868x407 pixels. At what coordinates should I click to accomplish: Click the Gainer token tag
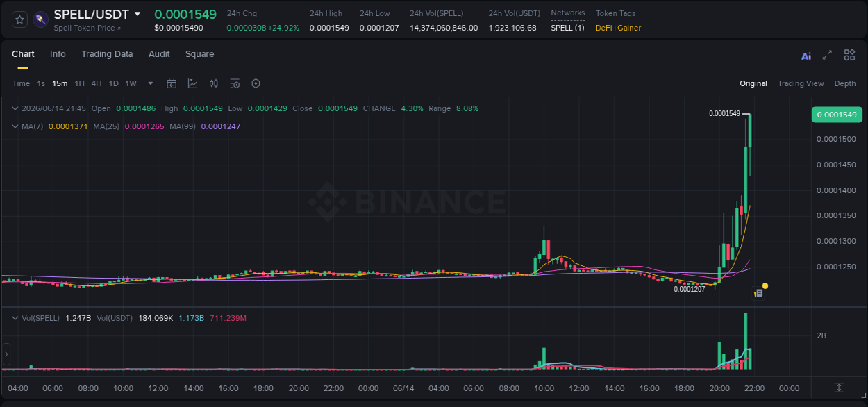pyautogui.click(x=629, y=28)
